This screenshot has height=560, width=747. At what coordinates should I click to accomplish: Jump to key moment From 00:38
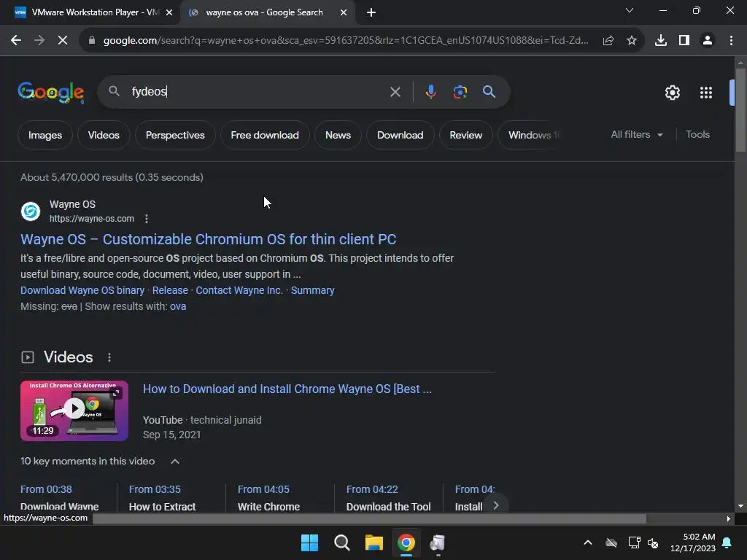pos(46,489)
